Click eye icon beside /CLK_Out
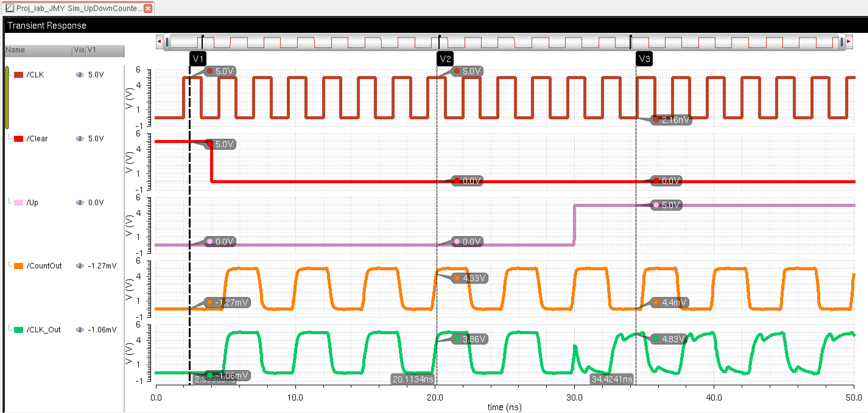This screenshot has width=868, height=413. [x=80, y=330]
